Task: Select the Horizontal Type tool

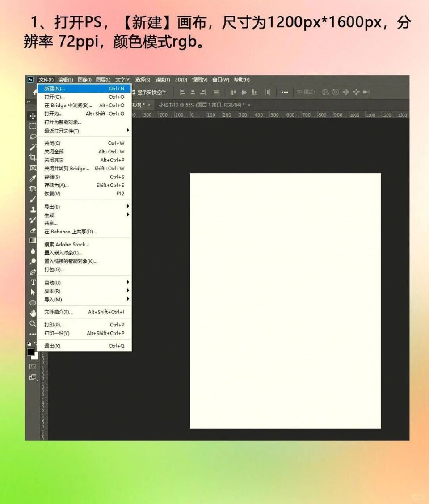Action: pyautogui.click(x=32, y=282)
